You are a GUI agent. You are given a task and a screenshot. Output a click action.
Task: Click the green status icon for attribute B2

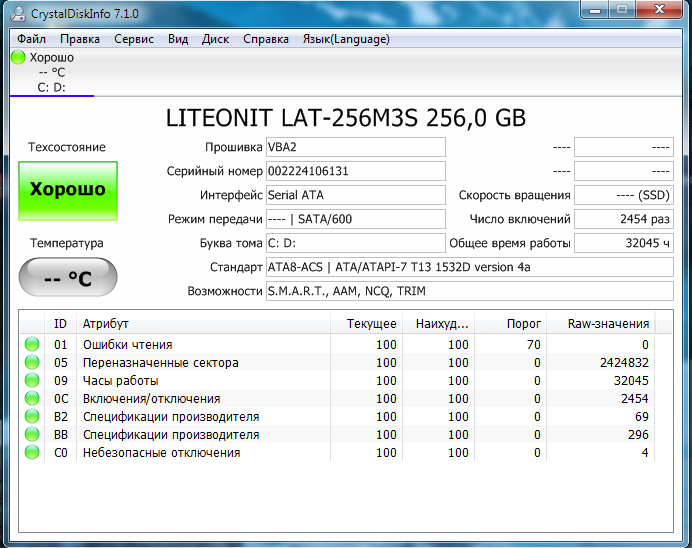(x=32, y=417)
